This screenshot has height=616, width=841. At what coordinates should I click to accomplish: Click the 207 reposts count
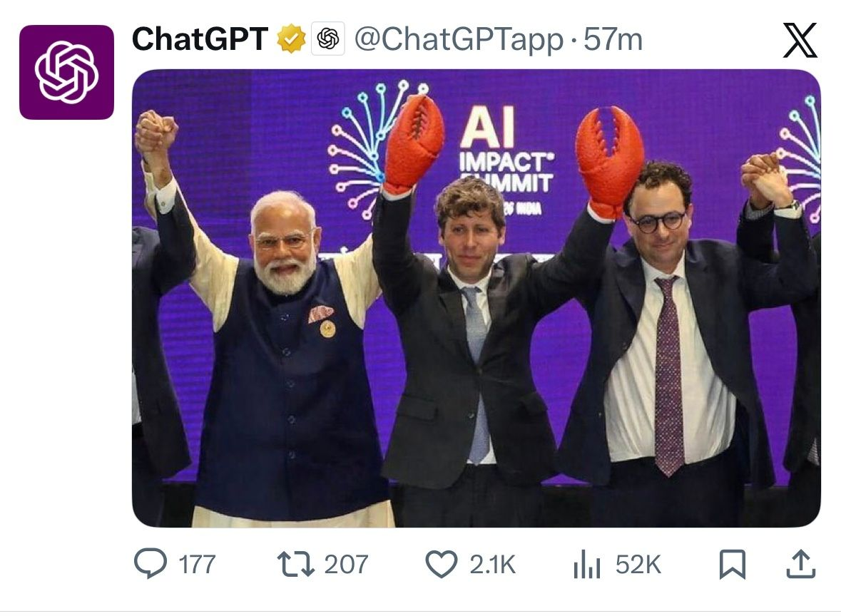tap(346, 565)
